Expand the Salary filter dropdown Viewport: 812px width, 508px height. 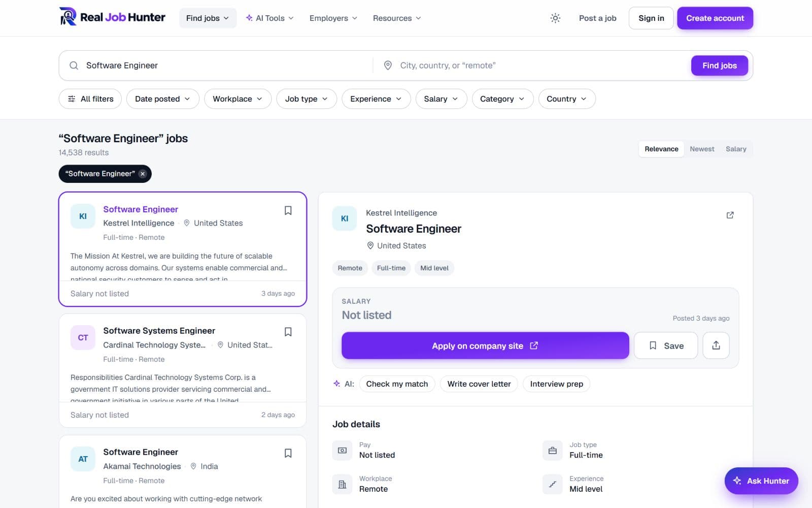click(x=441, y=99)
